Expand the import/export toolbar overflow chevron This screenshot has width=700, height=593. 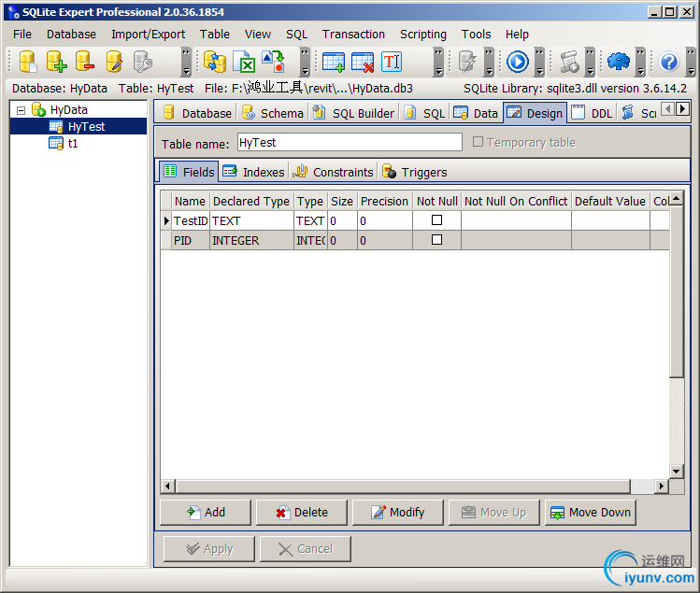(x=305, y=62)
